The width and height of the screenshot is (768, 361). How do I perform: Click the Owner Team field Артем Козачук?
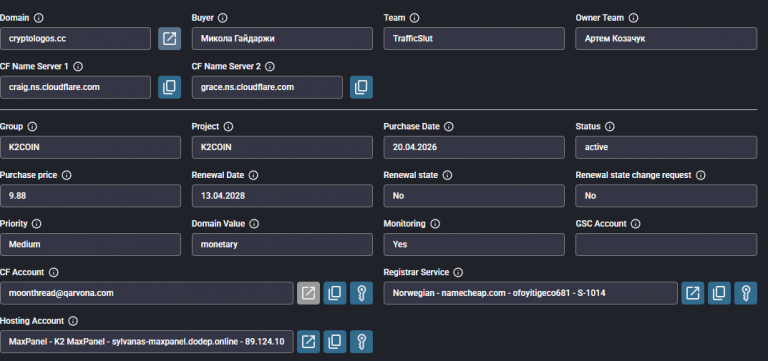(x=666, y=39)
